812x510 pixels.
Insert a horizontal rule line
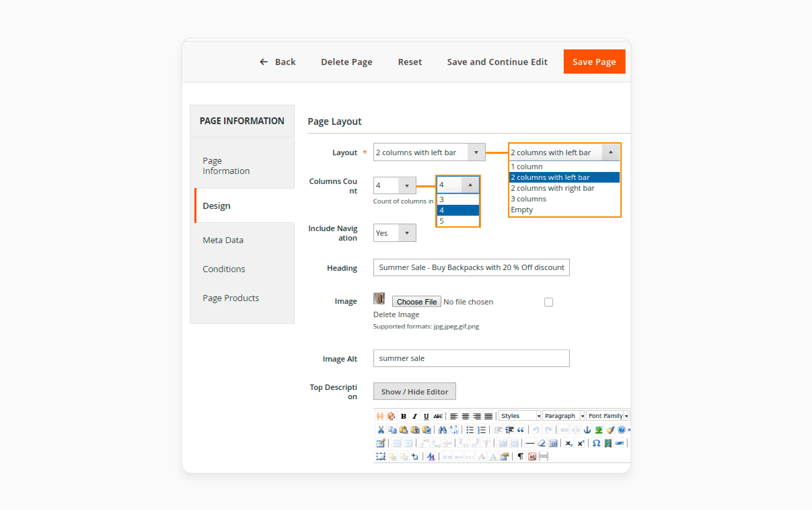point(530,443)
